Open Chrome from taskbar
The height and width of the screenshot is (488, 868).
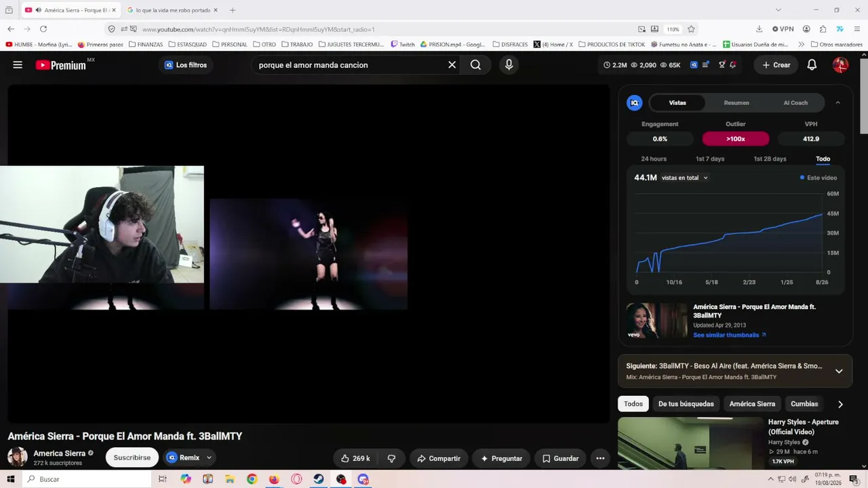252,479
